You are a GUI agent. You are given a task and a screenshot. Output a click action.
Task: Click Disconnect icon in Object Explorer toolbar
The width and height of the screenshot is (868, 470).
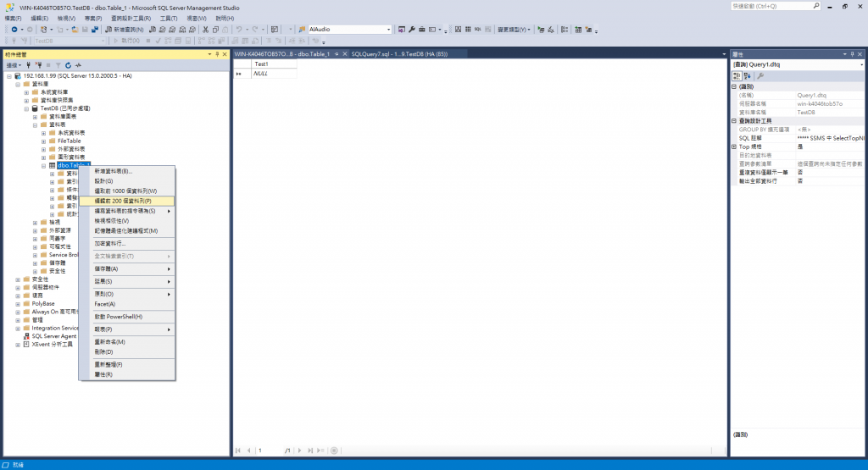(x=38, y=65)
